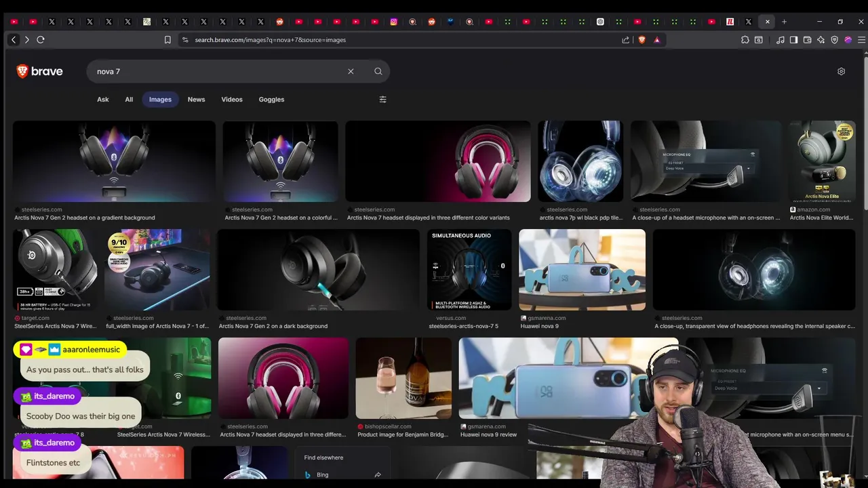This screenshot has height=488, width=868.
Task: Click the share icon in address bar
Action: [625, 40]
